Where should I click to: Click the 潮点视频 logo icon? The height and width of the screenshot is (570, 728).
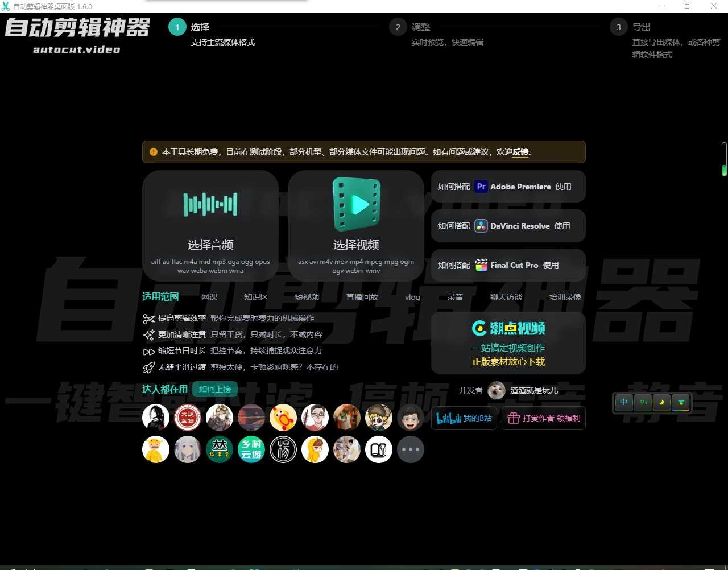479,328
